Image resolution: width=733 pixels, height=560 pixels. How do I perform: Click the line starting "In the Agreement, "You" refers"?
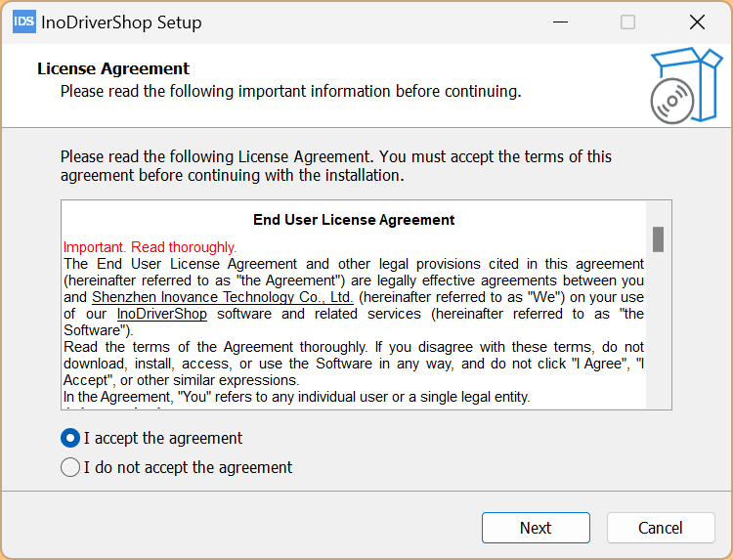click(x=297, y=397)
